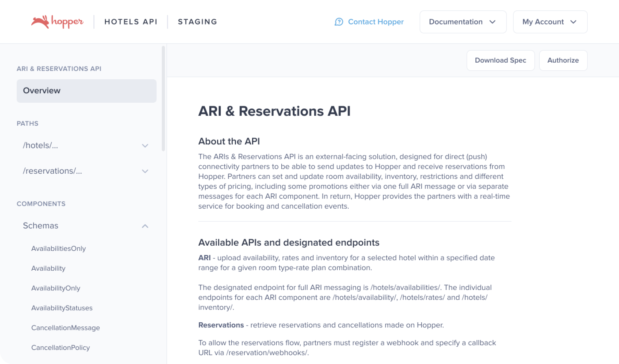
Task: Open the My Account dropdown
Action: click(550, 22)
